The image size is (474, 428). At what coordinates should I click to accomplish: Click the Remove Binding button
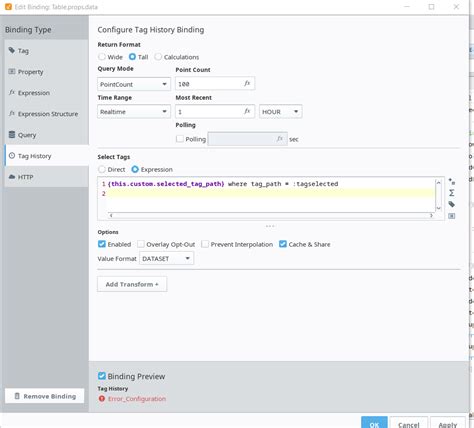45,396
